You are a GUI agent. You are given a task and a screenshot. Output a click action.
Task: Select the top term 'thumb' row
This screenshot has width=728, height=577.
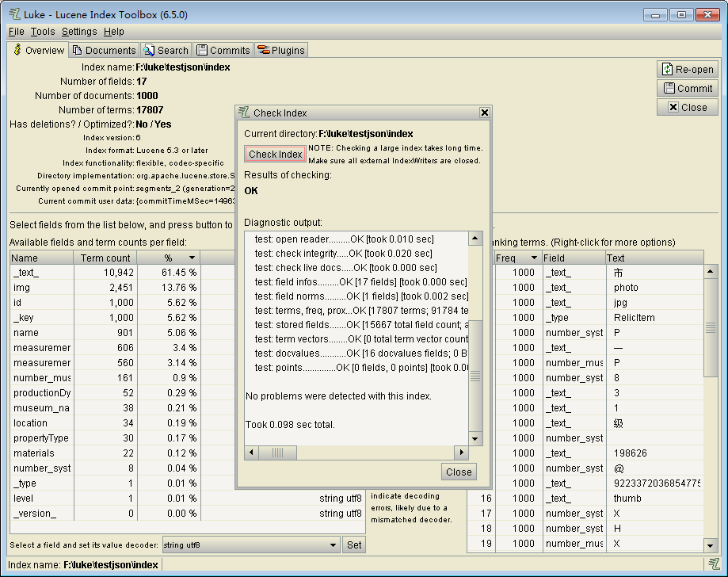pyautogui.click(x=586, y=499)
